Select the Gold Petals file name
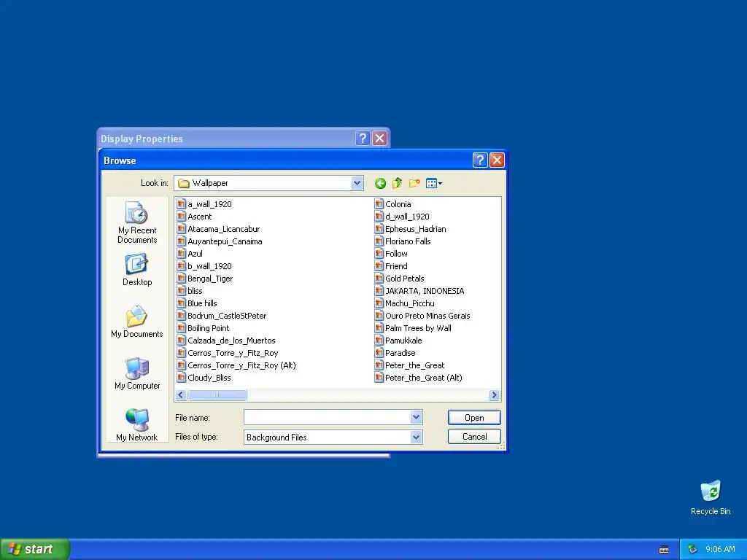 point(404,279)
